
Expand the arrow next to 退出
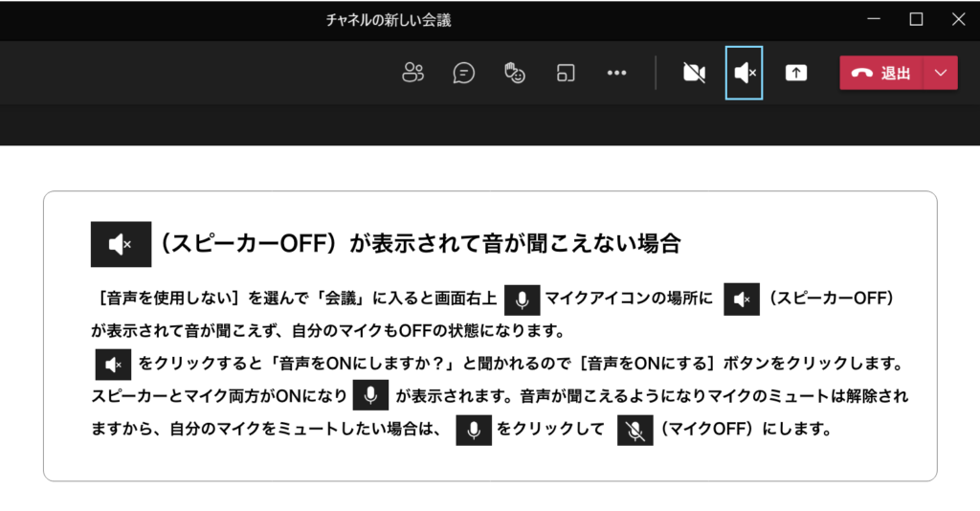941,73
